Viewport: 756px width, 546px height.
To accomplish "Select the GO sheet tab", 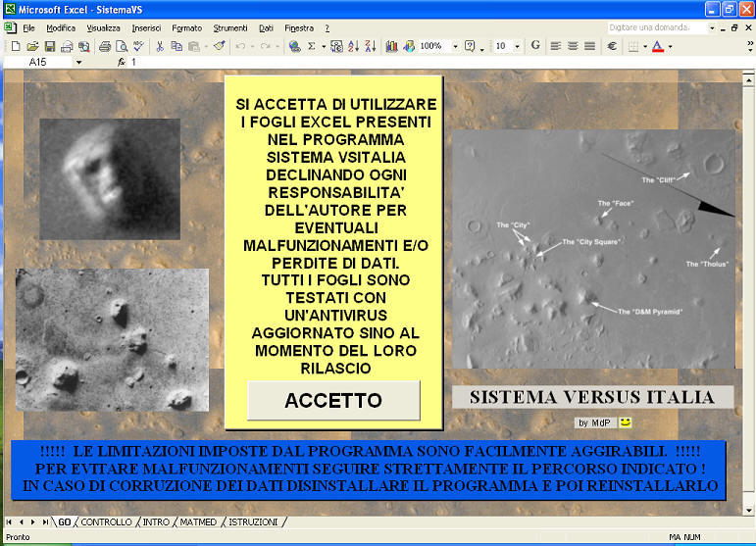I will pyautogui.click(x=64, y=521).
